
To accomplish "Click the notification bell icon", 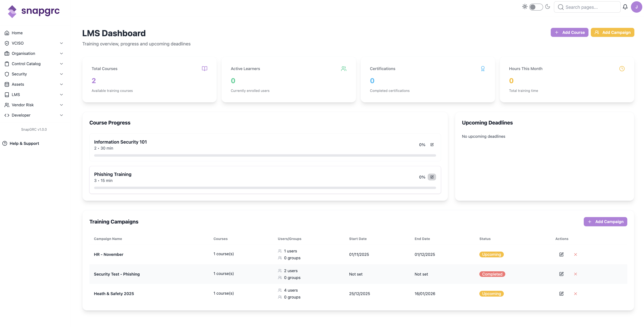I will click(625, 7).
